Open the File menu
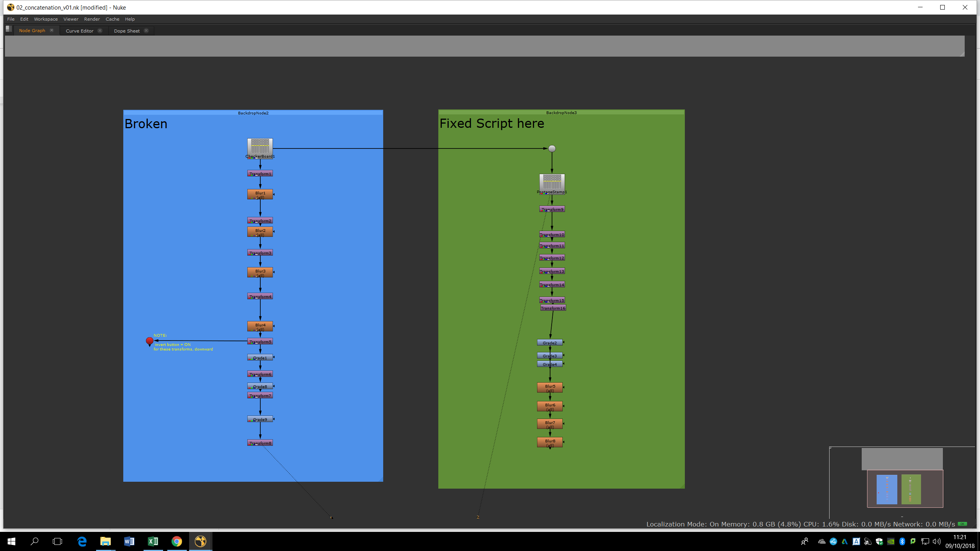Image resolution: width=980 pixels, height=551 pixels. (11, 19)
